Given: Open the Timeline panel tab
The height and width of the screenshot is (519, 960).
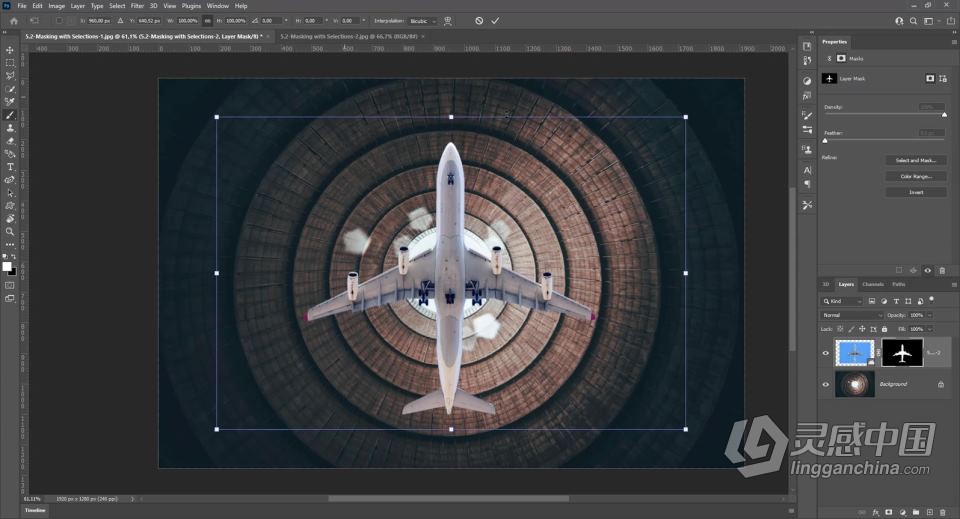Looking at the screenshot, I should (35, 510).
